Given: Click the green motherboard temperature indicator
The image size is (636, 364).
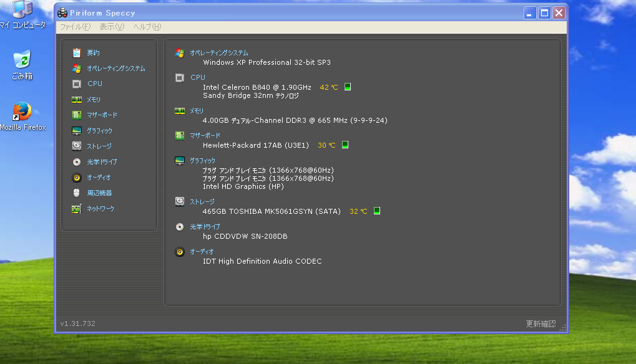Looking at the screenshot, I should point(345,145).
